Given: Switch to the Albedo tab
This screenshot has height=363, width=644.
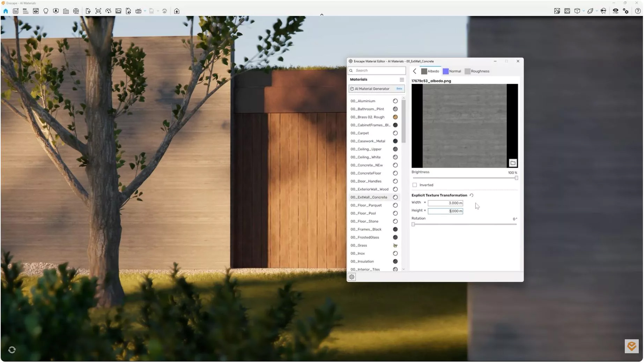Looking at the screenshot, I should (430, 71).
